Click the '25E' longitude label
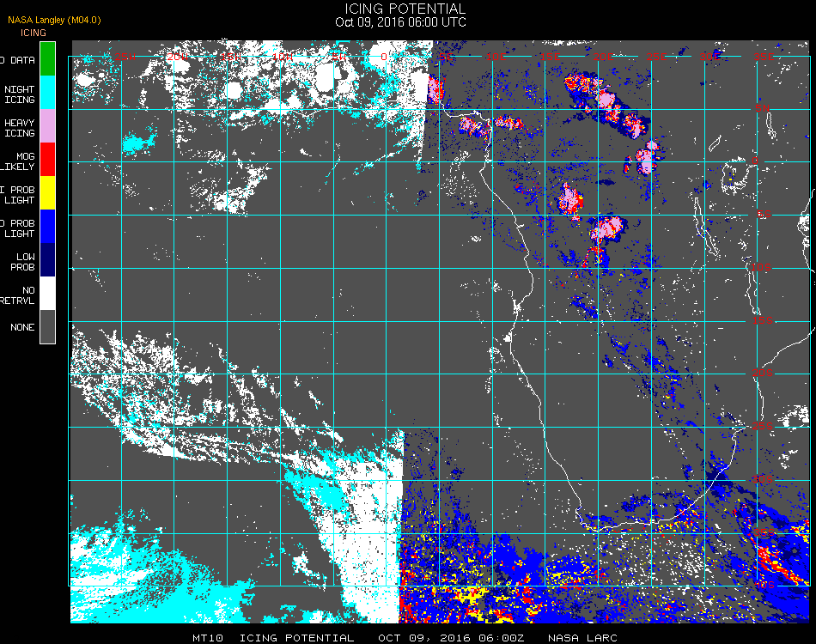This screenshot has width=816, height=644. (x=656, y=56)
